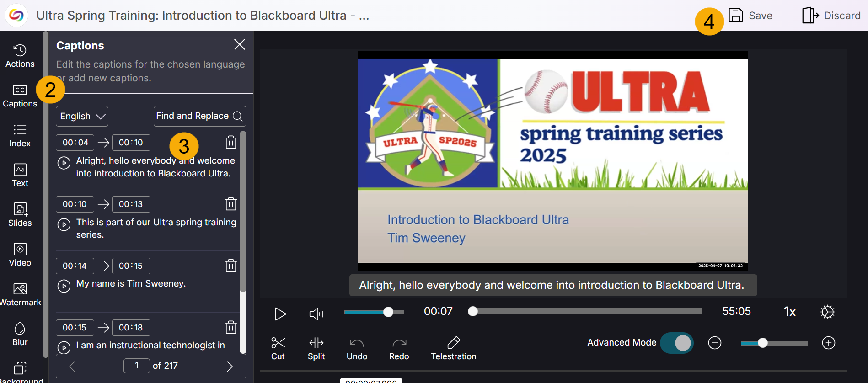Play the video
The image size is (868, 383).
point(280,314)
